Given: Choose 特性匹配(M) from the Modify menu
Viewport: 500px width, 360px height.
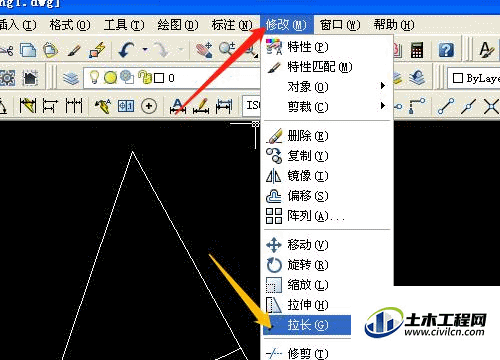Looking at the screenshot, I should [x=326, y=67].
